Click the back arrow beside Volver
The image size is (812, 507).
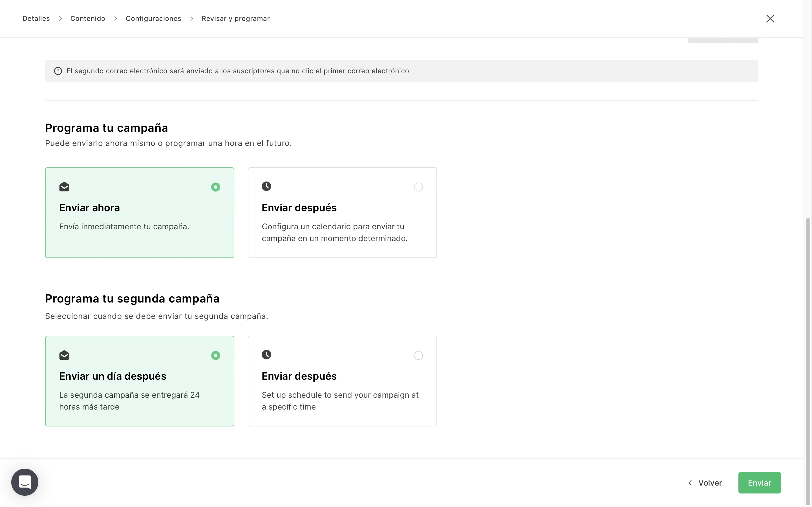point(690,482)
